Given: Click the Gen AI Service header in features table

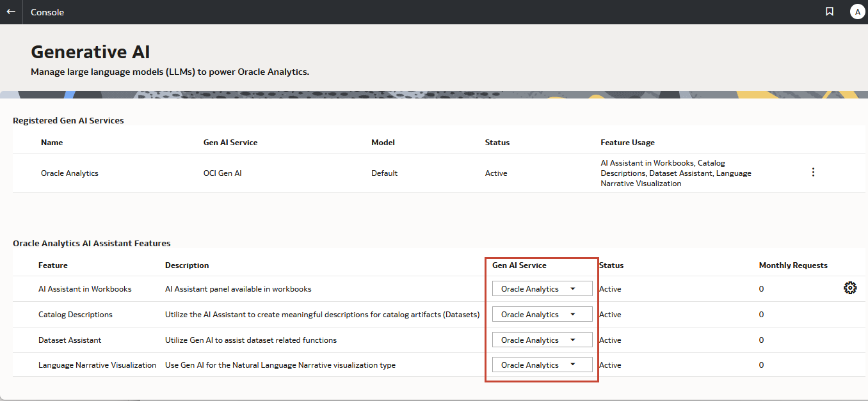Looking at the screenshot, I should [519, 265].
